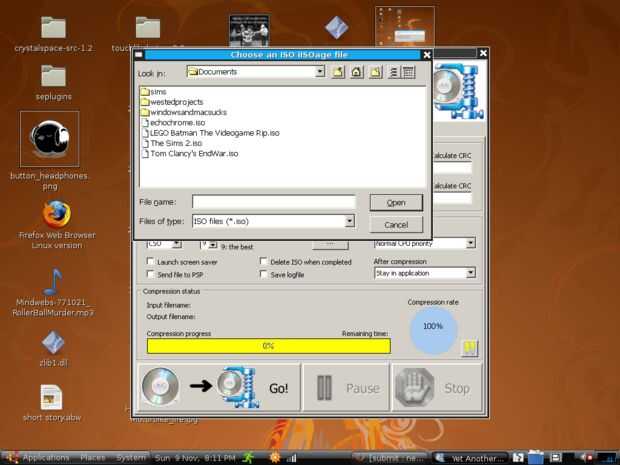Select The Sims 2.iso file

coord(172,143)
